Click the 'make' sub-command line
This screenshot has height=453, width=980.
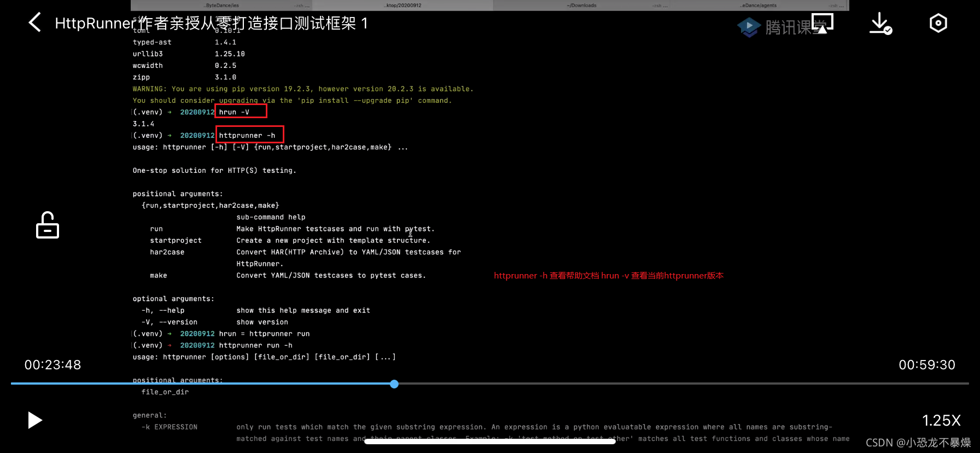pyautogui.click(x=288, y=276)
